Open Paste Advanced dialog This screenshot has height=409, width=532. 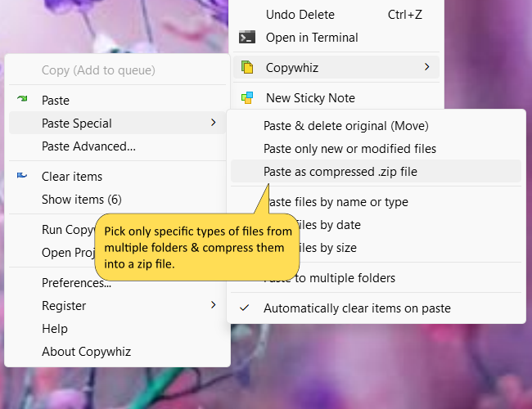coord(88,146)
